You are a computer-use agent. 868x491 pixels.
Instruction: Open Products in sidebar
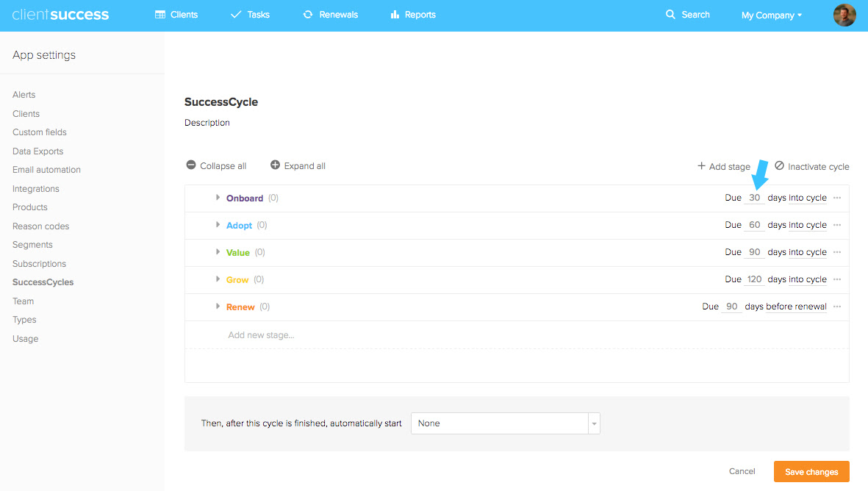pos(30,207)
